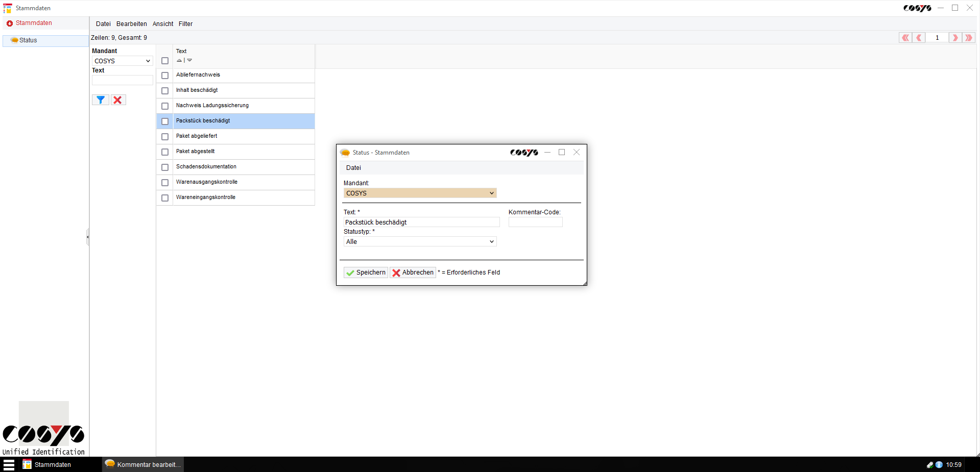Screen dimensions: 980x472
Task: Close the Status - Stammdaten dialog
Action: pos(577,152)
